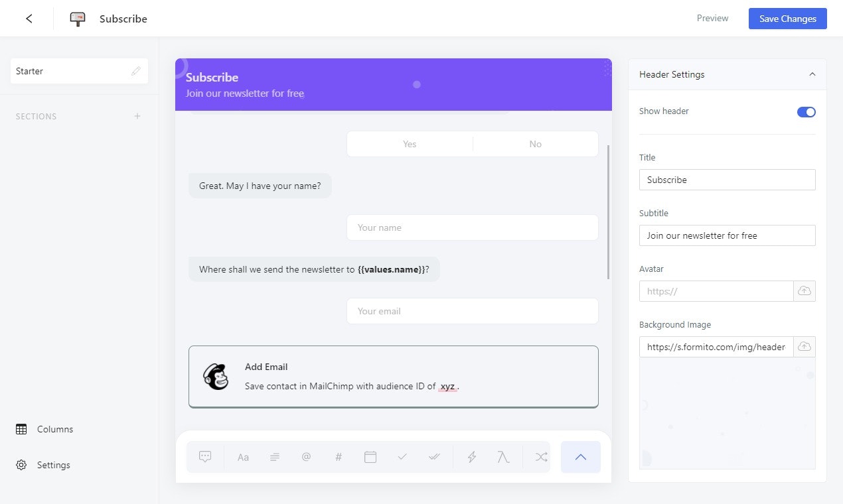
Task: Collapse the block toolbar with up chevron
Action: tap(581, 457)
